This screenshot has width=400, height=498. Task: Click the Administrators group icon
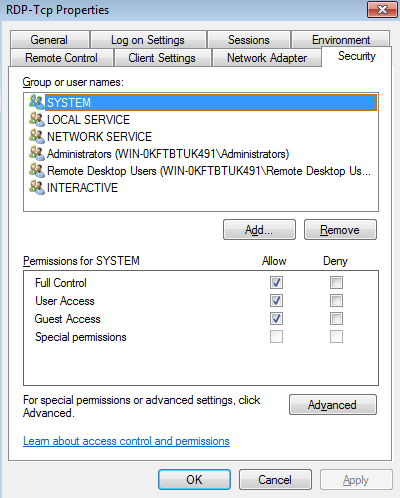coord(36,153)
